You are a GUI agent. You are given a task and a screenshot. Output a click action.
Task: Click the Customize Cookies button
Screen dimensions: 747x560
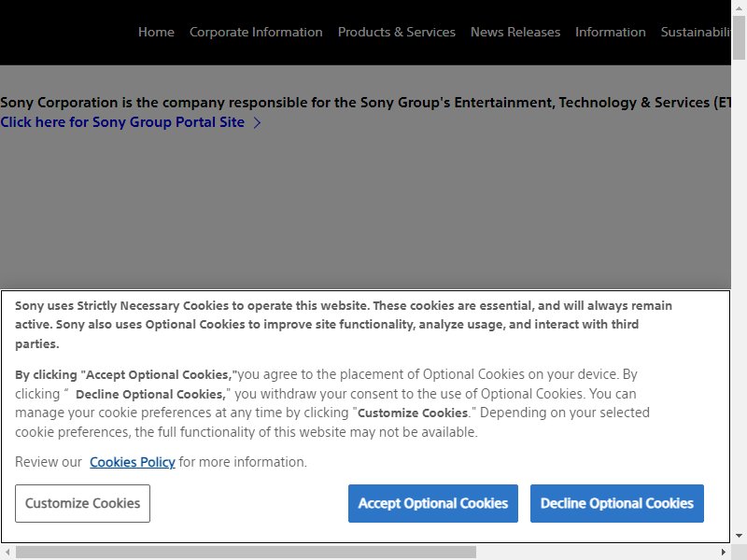click(x=82, y=503)
